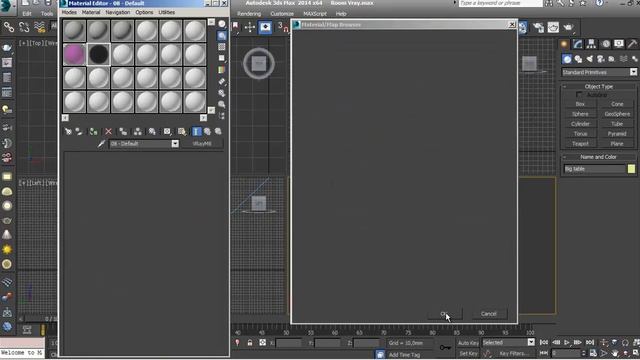Toggle Show Shaded Material in Viewport

(x=182, y=131)
